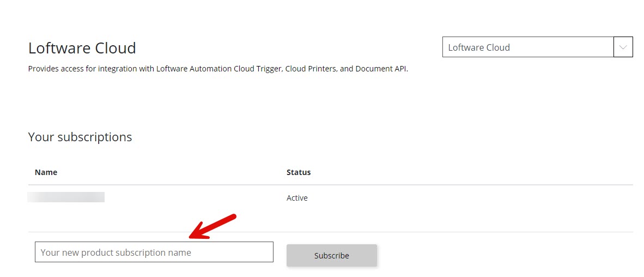Click the Your subscriptions heading
Viewport: 644px width, 277px height.
pyautogui.click(x=80, y=137)
